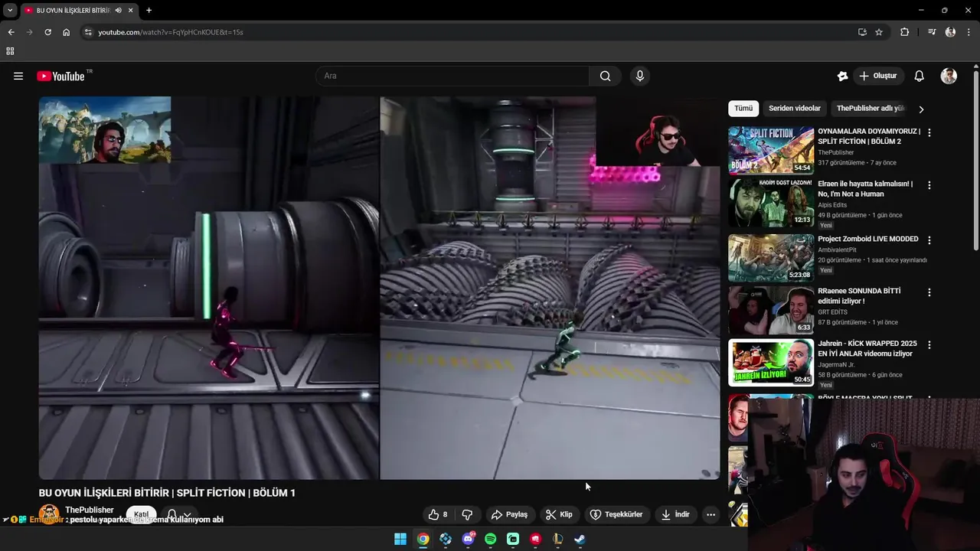Click the magnifying glass search button
Viewport: 980px width, 551px height.
606,76
